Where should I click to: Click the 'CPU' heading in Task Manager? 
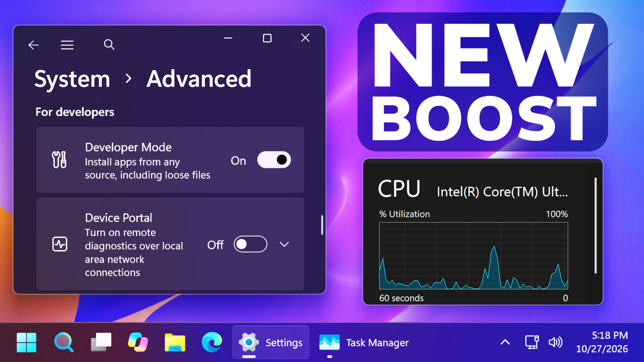pyautogui.click(x=399, y=189)
